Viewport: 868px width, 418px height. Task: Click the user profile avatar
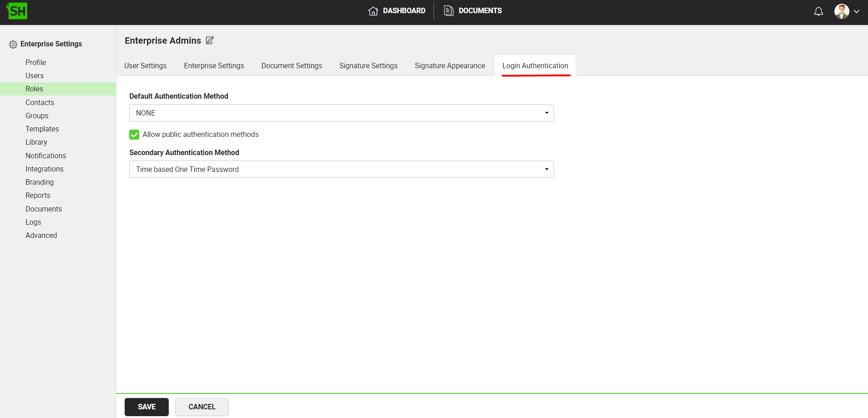(x=841, y=11)
